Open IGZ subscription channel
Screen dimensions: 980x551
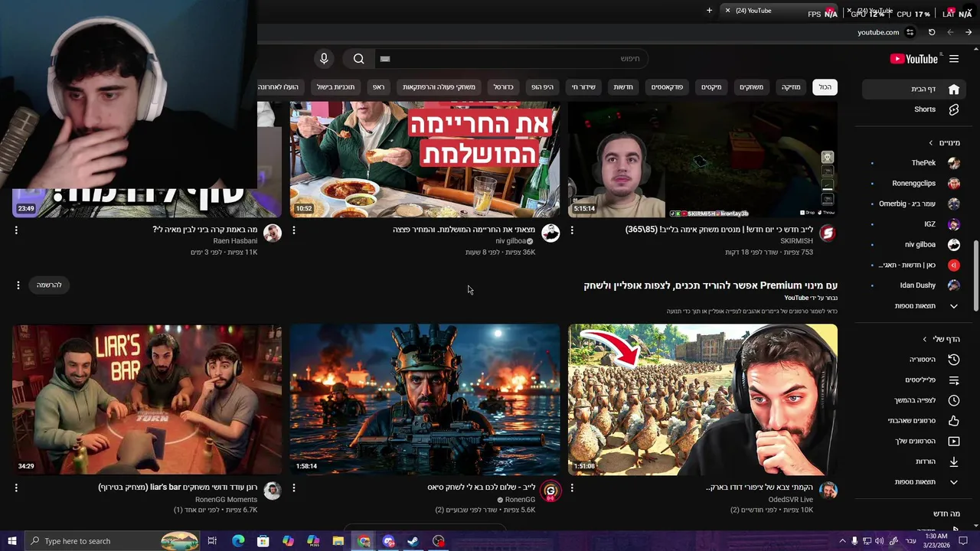913,224
